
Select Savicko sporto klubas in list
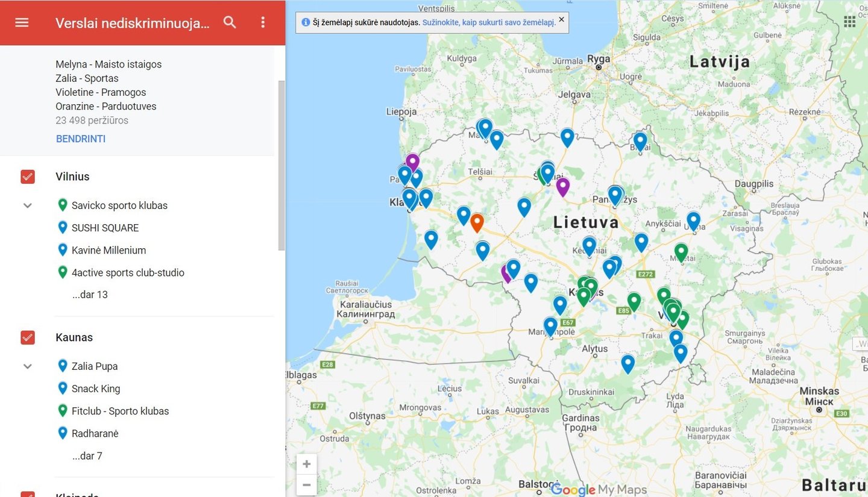pyautogui.click(x=119, y=205)
